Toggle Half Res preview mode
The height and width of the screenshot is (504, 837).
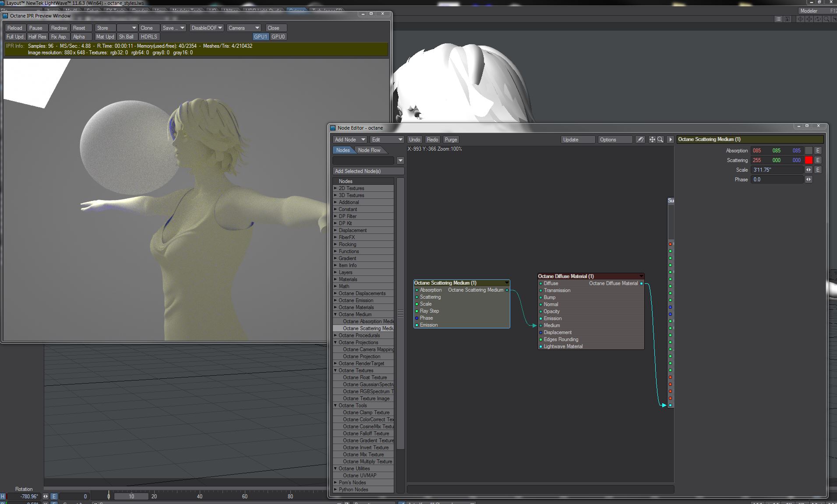coord(37,37)
